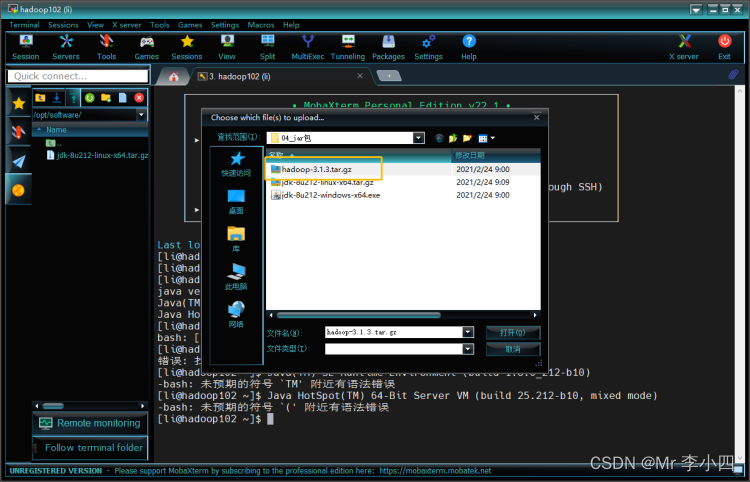Open 快速访问 quick access location

[236, 164]
